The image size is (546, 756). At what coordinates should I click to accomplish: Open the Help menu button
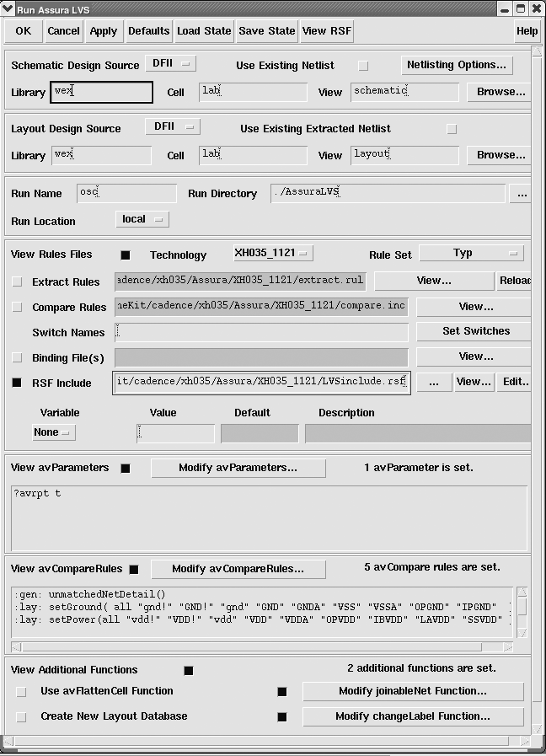527,31
